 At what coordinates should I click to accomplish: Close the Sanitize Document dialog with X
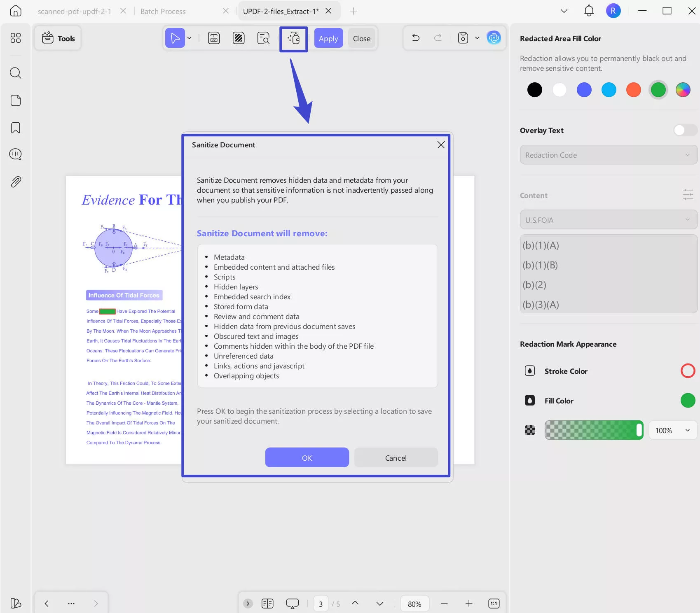point(441,145)
